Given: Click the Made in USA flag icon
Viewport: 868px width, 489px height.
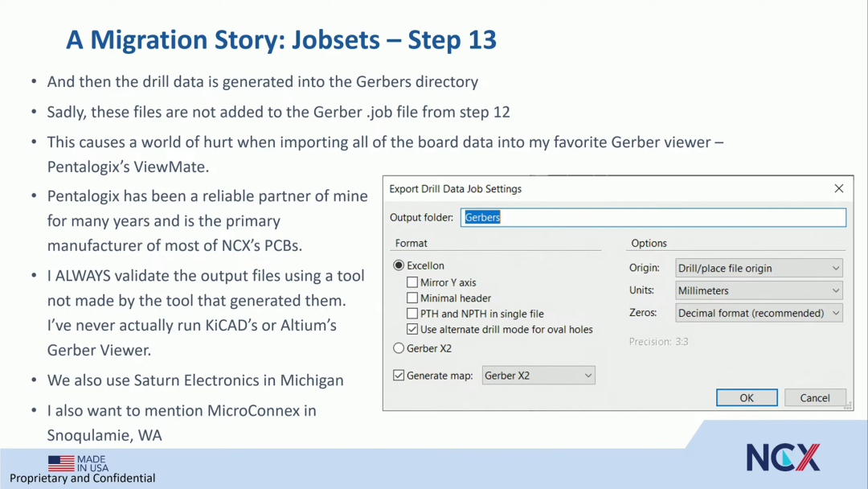Looking at the screenshot, I should click(x=61, y=463).
